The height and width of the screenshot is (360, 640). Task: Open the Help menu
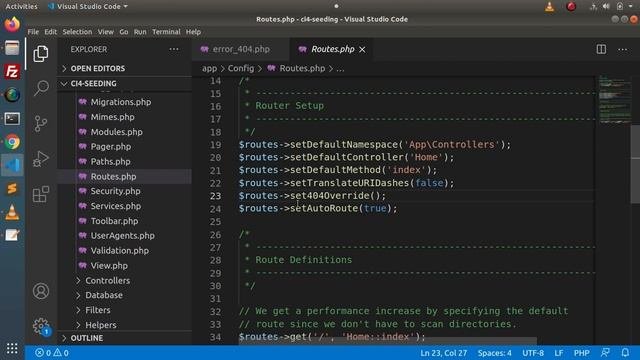point(193,32)
